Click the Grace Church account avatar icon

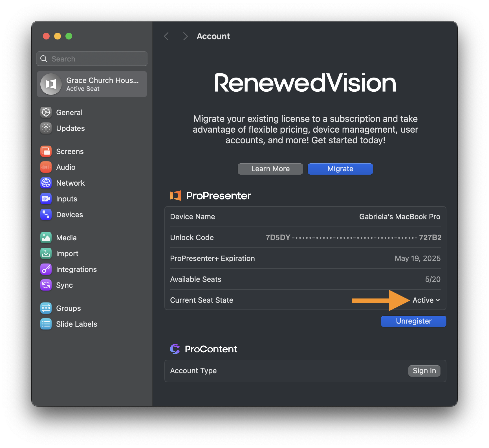pos(51,84)
